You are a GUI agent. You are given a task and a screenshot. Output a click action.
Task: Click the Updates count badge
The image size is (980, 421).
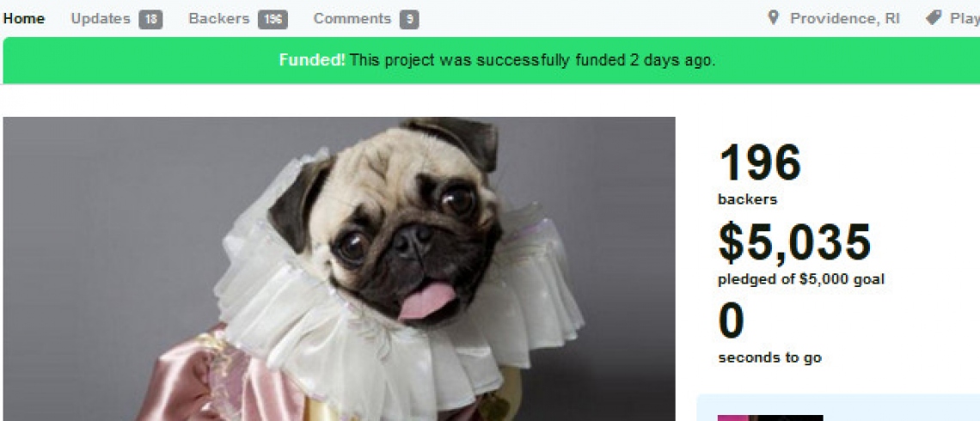[150, 20]
